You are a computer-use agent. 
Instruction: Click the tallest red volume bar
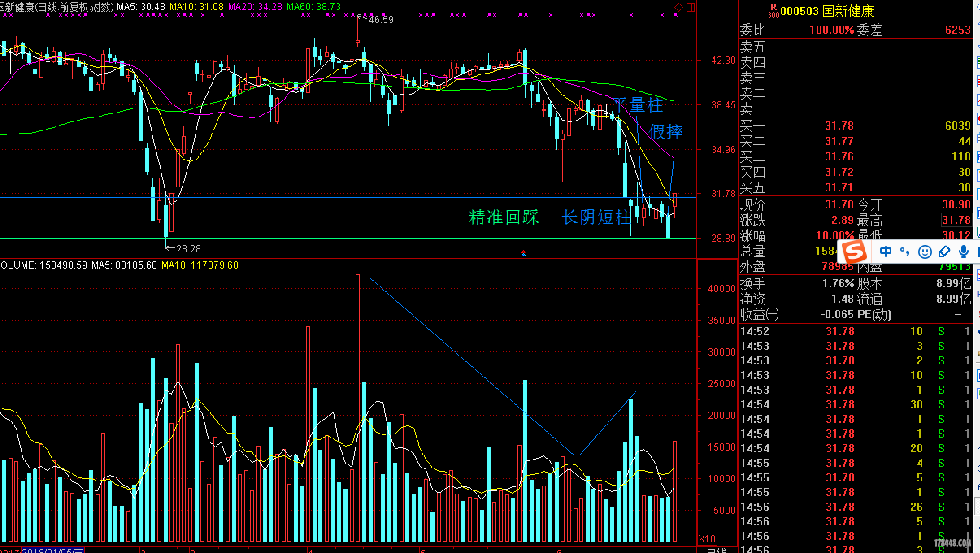[358, 408]
